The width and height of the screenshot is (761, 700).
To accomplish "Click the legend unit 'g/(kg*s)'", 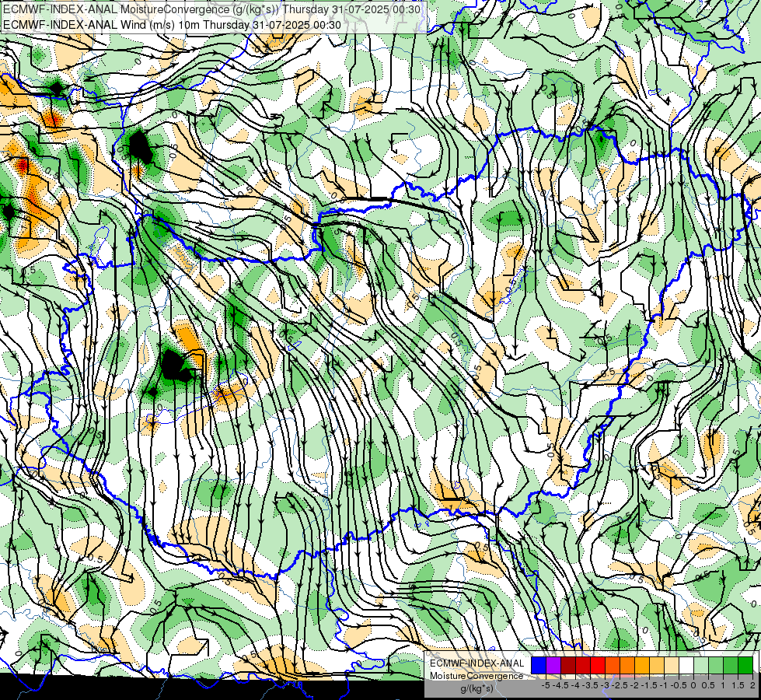I will coord(476,689).
